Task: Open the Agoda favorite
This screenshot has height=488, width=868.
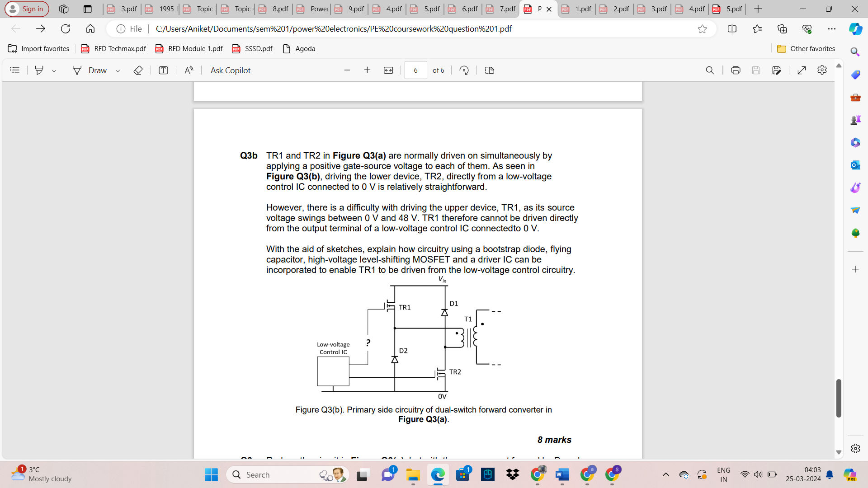Action: coord(298,48)
